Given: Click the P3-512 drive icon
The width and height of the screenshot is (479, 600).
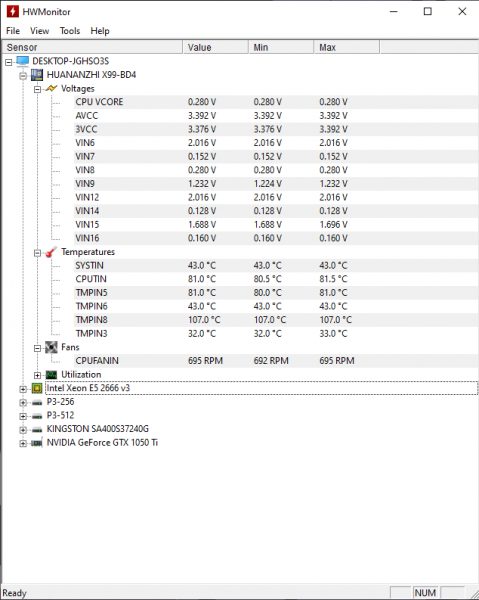Looking at the screenshot, I should click(37, 416).
